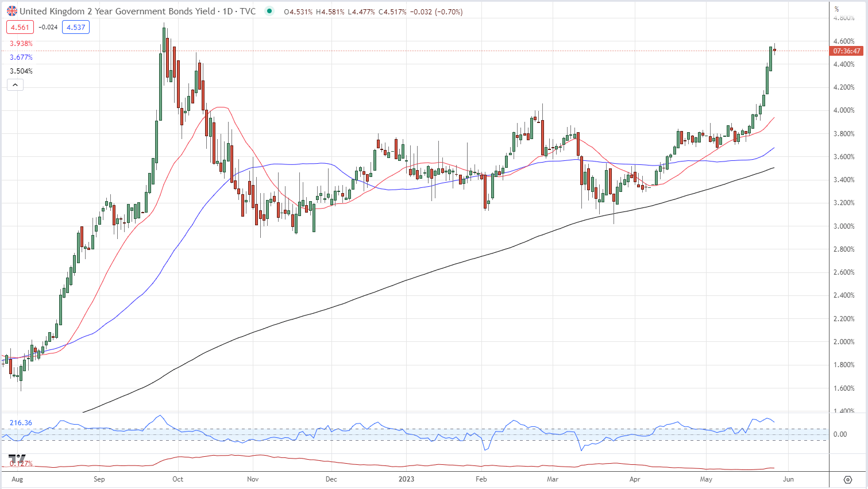Click the 2023 label on time axis

coord(406,479)
